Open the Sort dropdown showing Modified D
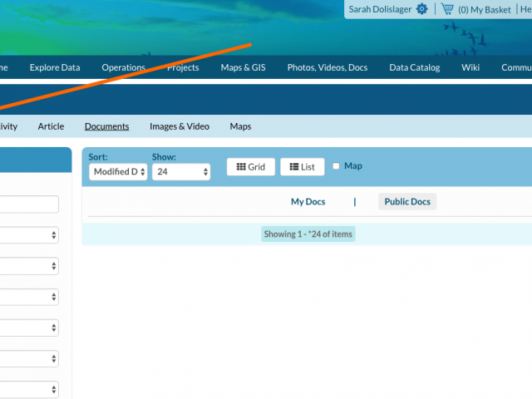532x399 pixels. click(x=118, y=172)
